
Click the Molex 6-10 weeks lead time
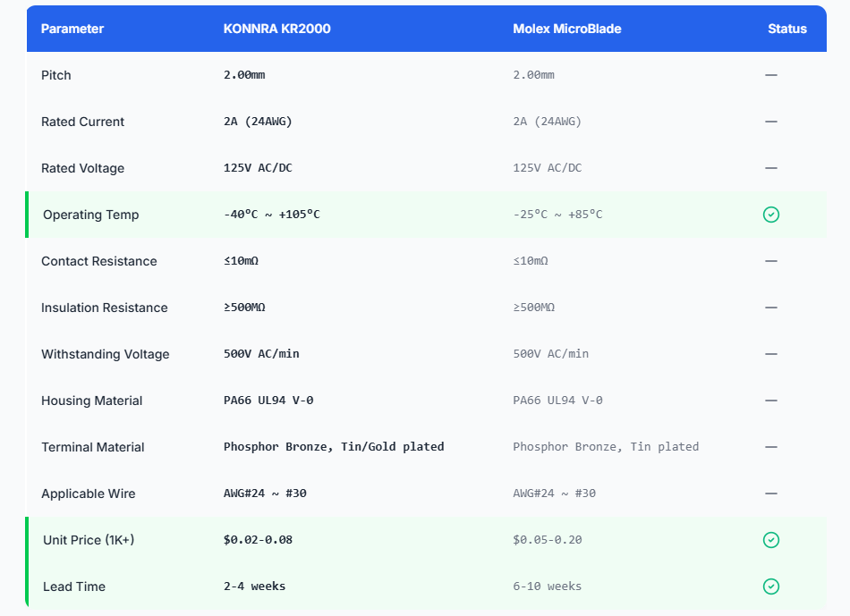(547, 586)
